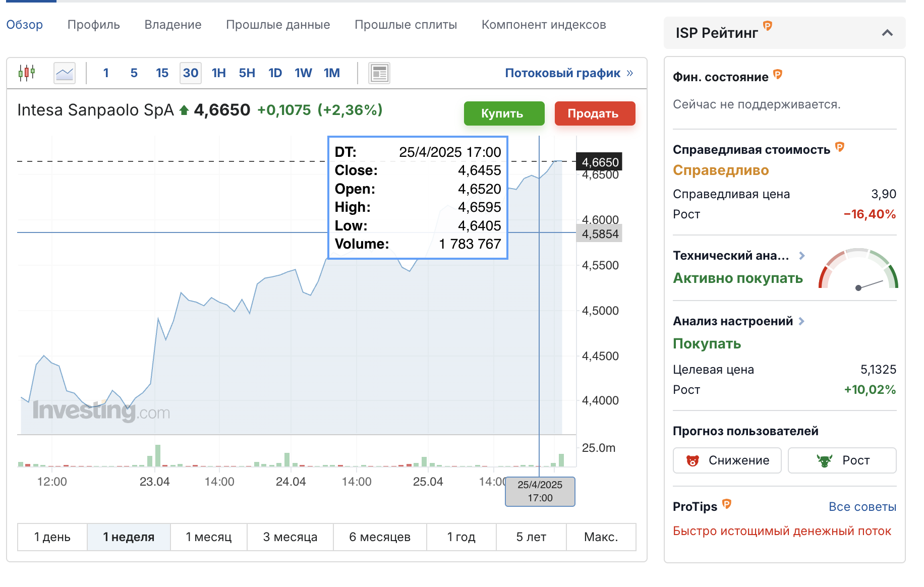Screen dimensions: 924x587
Task: Select the 1 месяц range
Action: tap(208, 537)
